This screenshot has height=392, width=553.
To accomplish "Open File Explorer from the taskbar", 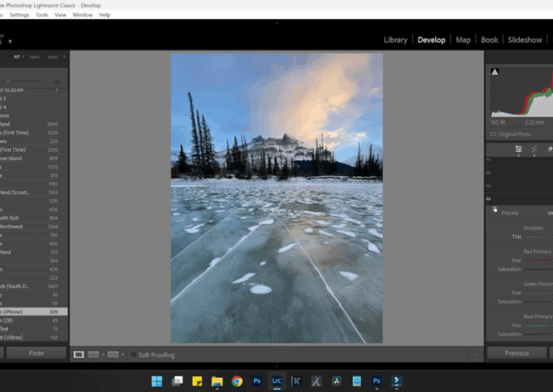I will pyautogui.click(x=216, y=381).
